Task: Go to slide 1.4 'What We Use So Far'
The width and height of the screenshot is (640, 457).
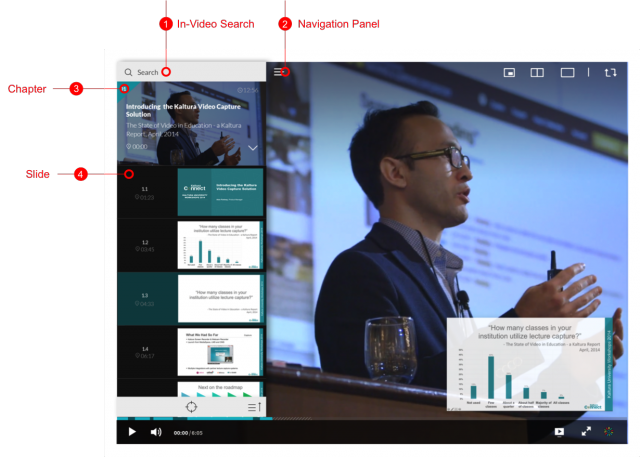Action: click(220, 350)
